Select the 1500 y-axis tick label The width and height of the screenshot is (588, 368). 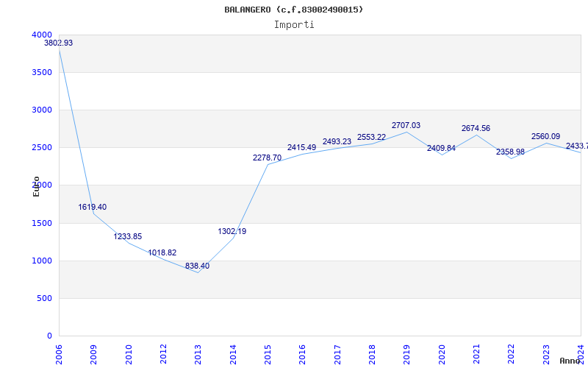(42, 223)
